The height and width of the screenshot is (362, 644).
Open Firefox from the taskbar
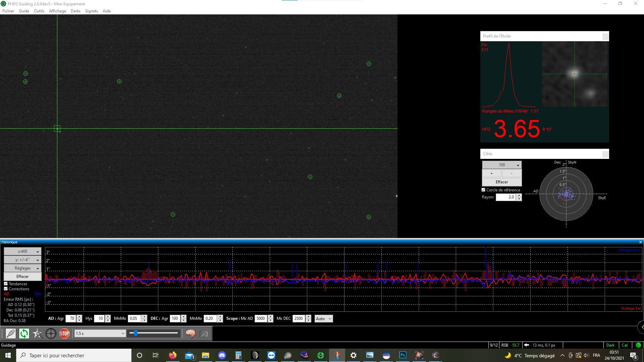tap(173, 355)
